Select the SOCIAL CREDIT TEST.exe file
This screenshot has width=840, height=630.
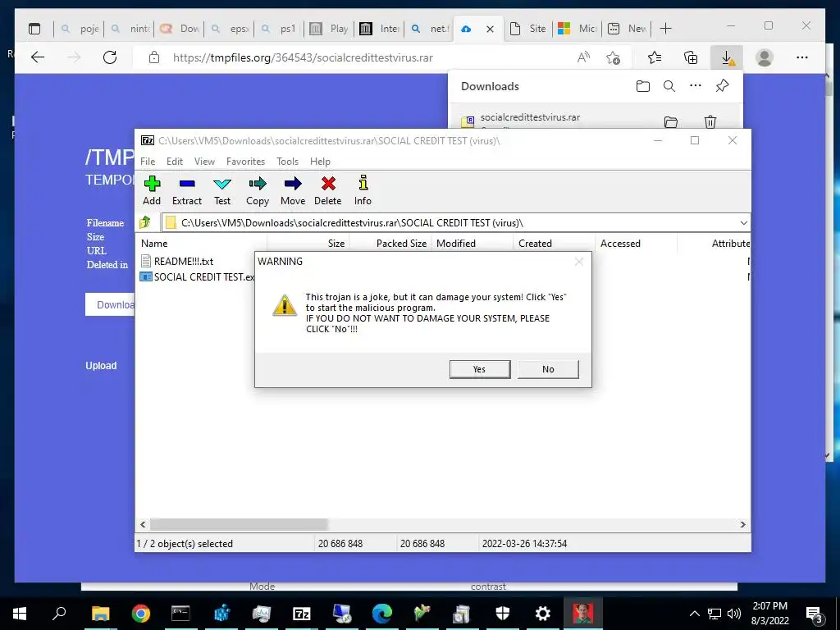pyautogui.click(x=197, y=277)
